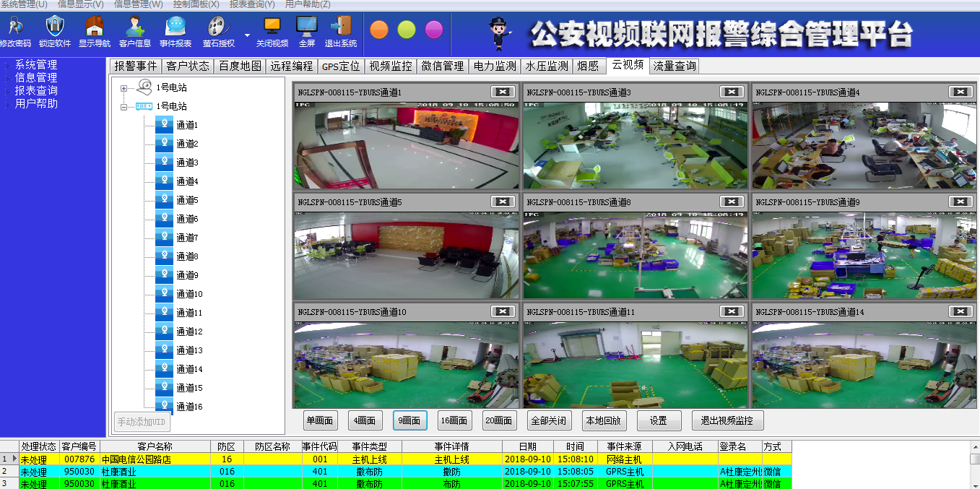Screen dimensions: 980x489
Task: Click the 修改密码 (change password) key icon
Action: 14,27
